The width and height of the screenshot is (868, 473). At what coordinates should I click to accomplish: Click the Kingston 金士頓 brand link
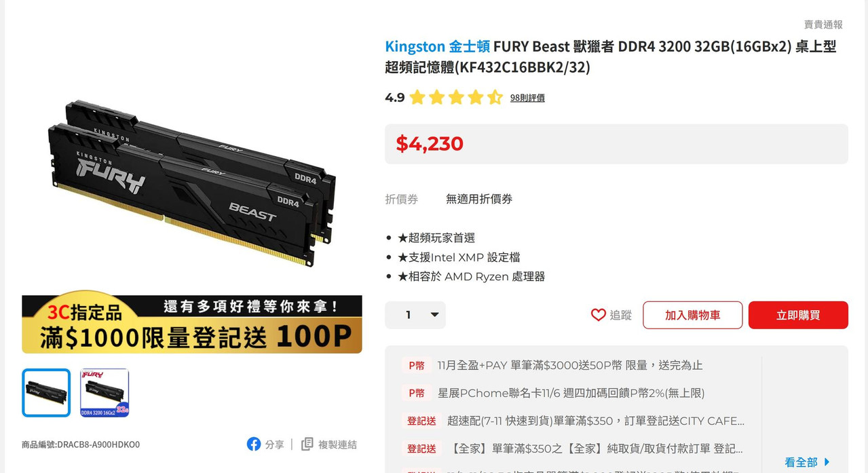point(437,47)
